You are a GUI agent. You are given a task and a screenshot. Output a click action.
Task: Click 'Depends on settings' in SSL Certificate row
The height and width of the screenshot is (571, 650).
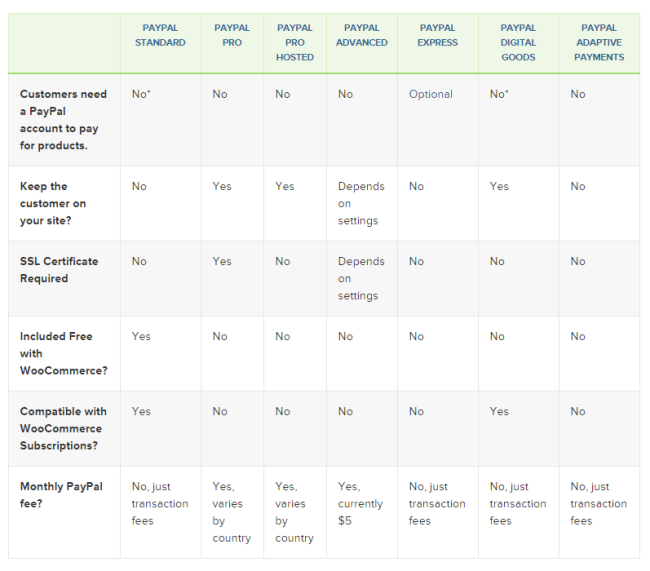pos(361,279)
